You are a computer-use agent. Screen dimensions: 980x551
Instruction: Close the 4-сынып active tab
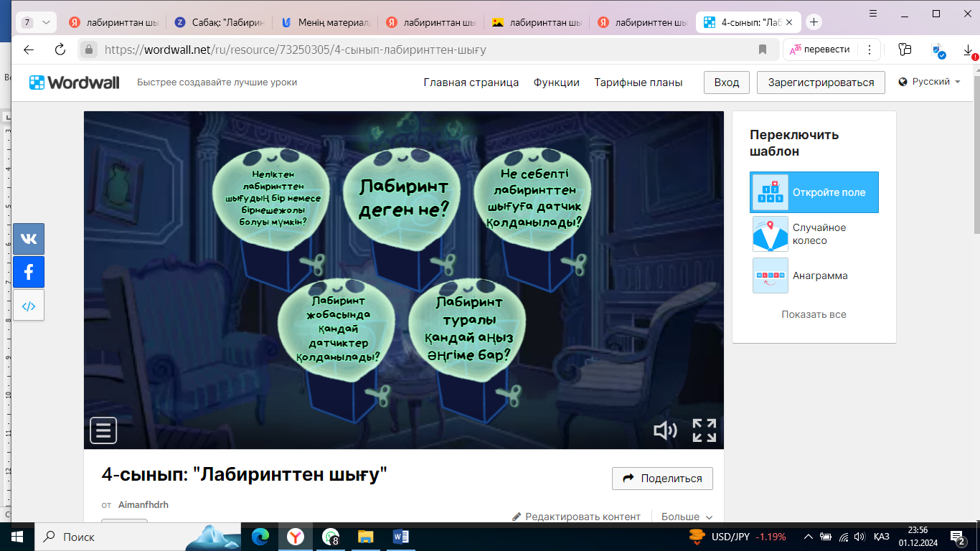pyautogui.click(x=790, y=22)
